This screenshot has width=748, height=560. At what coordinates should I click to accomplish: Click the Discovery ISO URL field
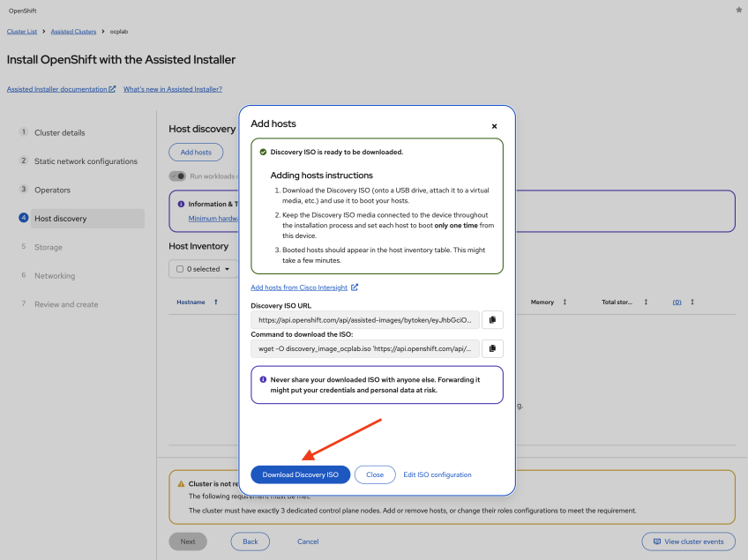tap(365, 319)
